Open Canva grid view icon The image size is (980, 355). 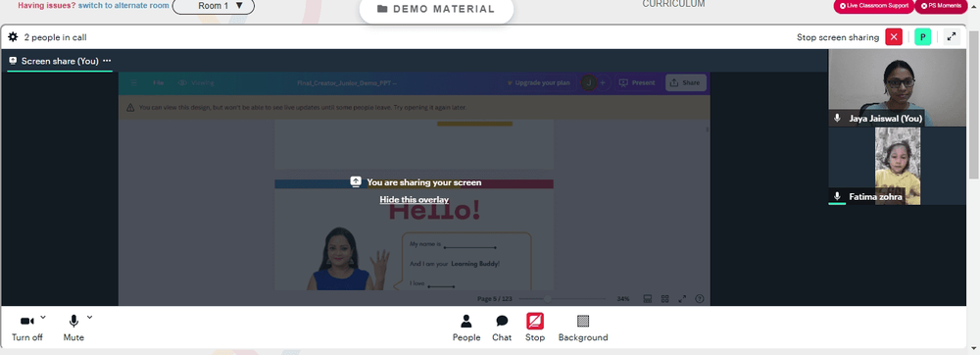tap(665, 299)
